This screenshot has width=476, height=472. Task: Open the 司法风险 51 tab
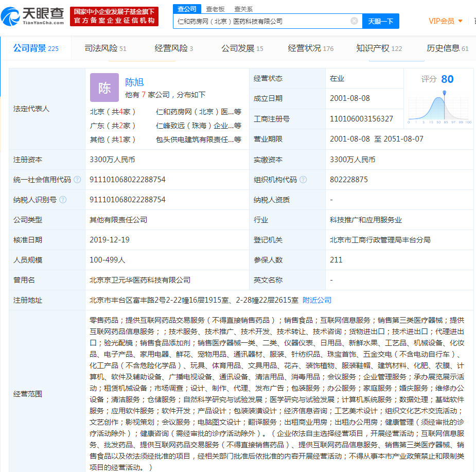(x=105, y=48)
